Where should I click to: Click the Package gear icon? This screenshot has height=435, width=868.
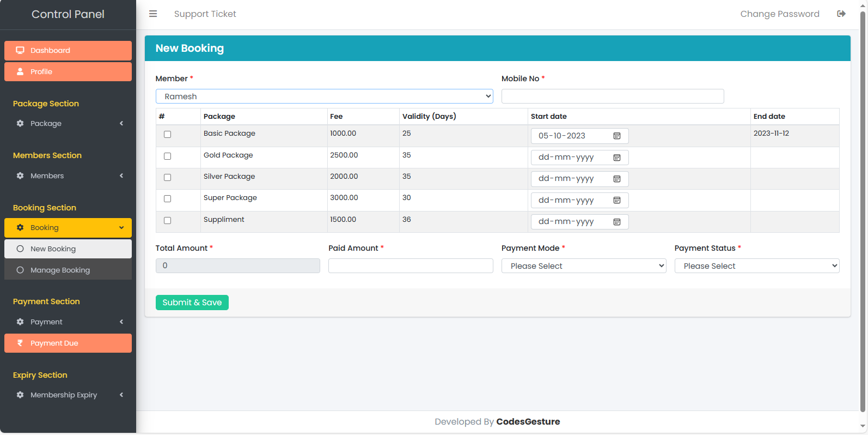point(20,123)
